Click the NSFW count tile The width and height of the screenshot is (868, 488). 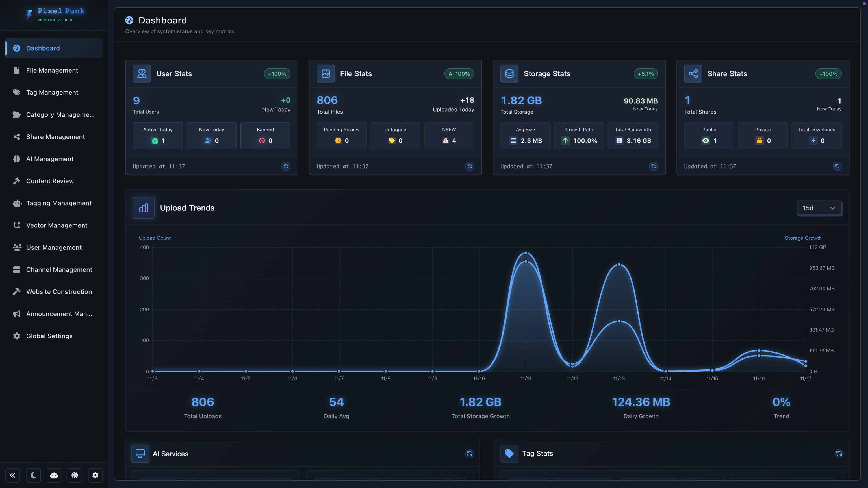click(x=449, y=136)
